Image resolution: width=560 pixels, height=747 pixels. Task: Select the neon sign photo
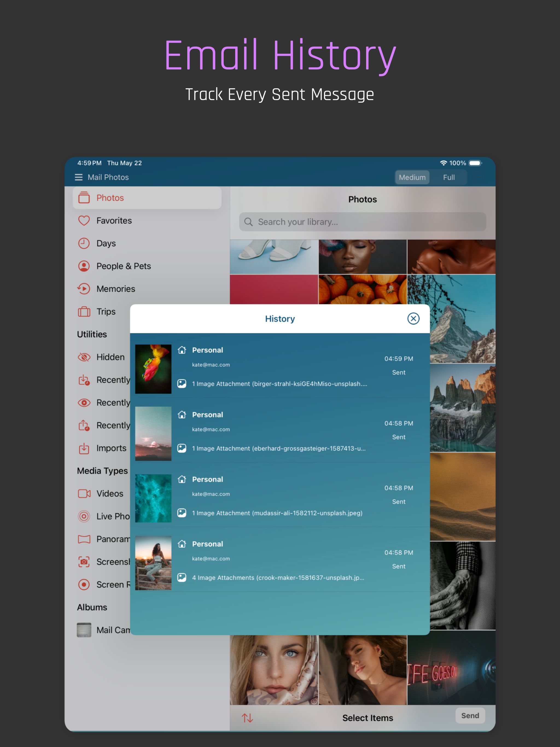(x=451, y=668)
